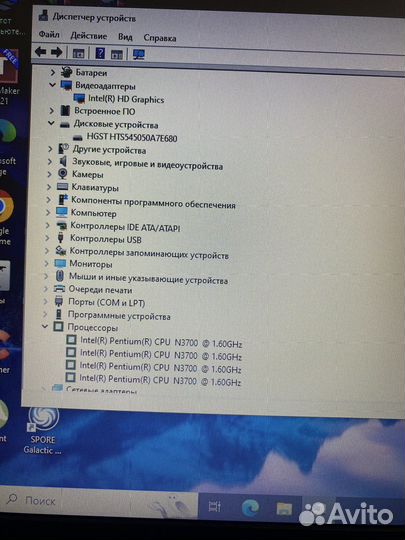This screenshot has width=405, height=540.
Task: Select the Дисковые устройства drive icon
Action: [64, 124]
